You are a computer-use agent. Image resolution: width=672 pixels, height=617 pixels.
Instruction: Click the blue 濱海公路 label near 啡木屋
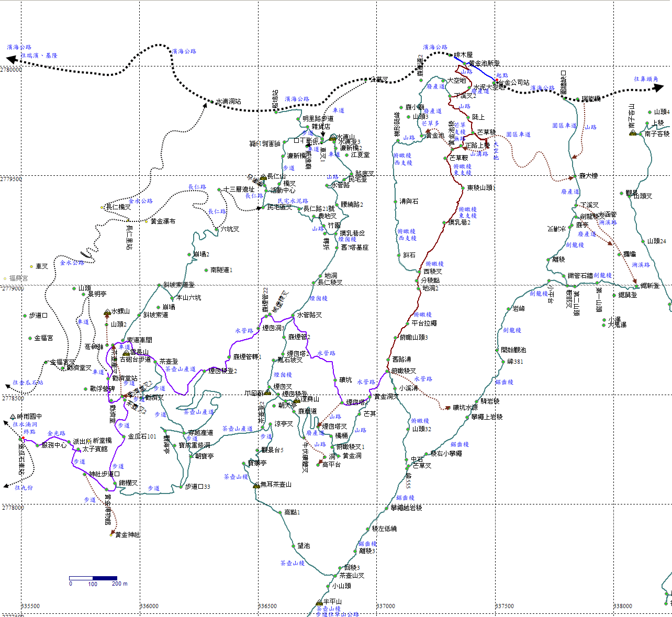(x=435, y=47)
